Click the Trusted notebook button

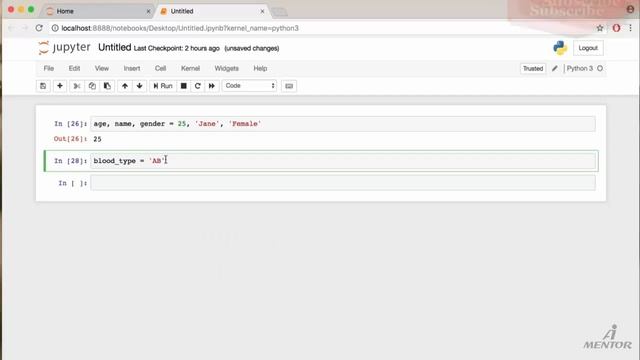click(533, 69)
